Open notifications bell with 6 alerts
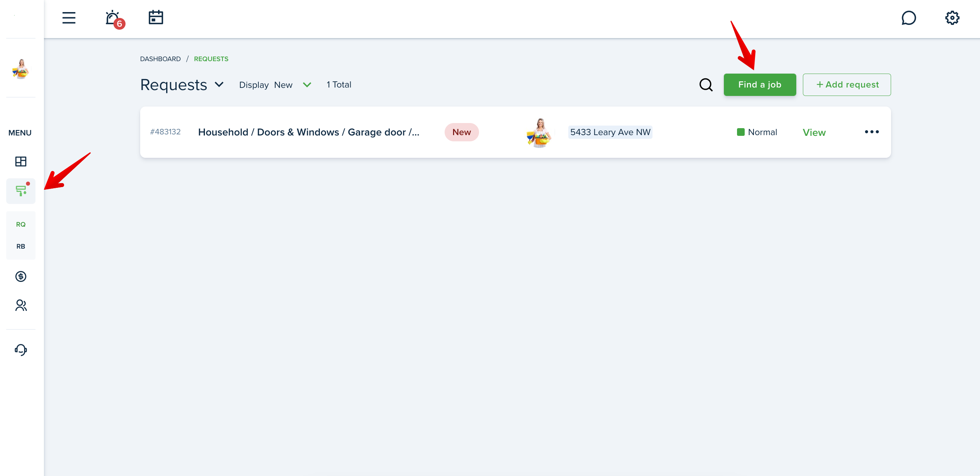The image size is (980, 476). pos(115,19)
